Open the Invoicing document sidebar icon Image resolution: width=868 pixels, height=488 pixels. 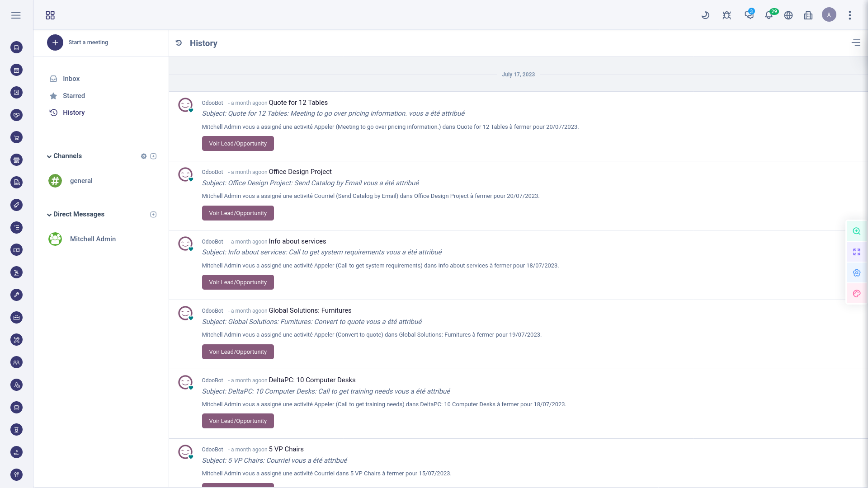(x=16, y=183)
